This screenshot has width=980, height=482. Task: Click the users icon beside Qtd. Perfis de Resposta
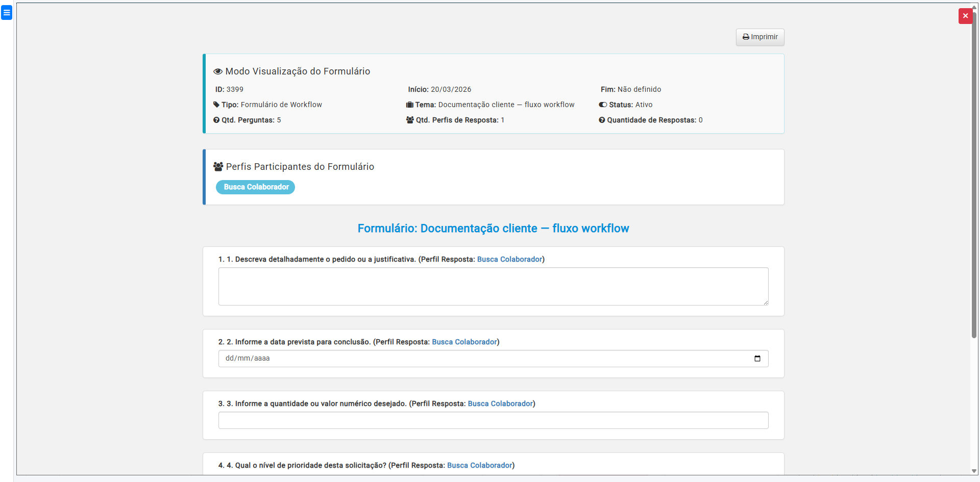pos(410,120)
